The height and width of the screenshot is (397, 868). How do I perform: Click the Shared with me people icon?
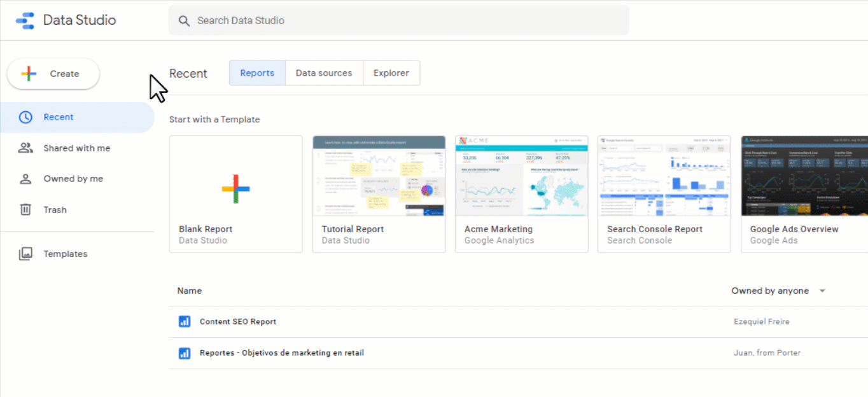coord(25,148)
